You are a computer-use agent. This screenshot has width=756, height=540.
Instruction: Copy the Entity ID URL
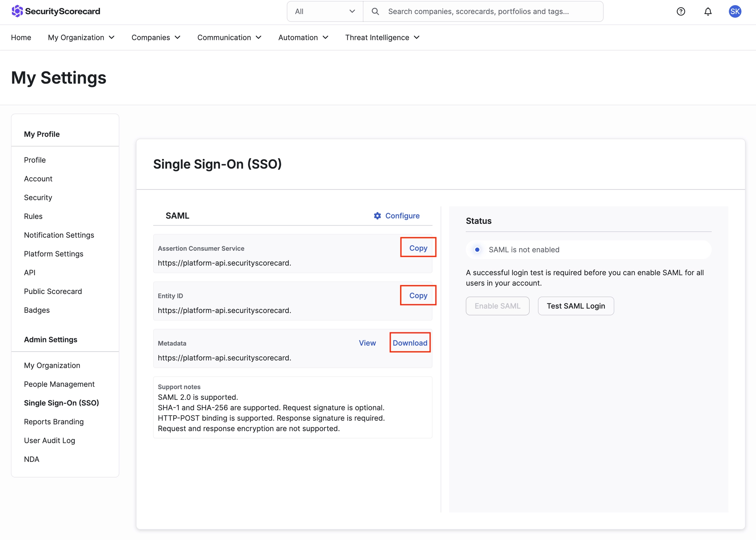tap(418, 295)
